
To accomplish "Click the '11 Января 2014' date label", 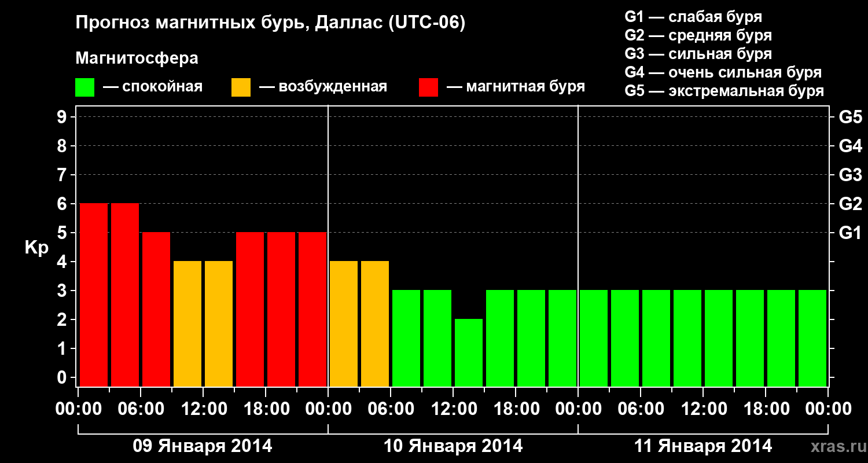I will pyautogui.click(x=703, y=446).
